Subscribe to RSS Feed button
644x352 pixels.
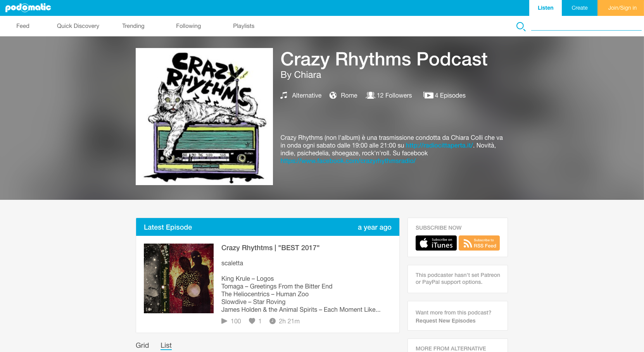click(479, 243)
